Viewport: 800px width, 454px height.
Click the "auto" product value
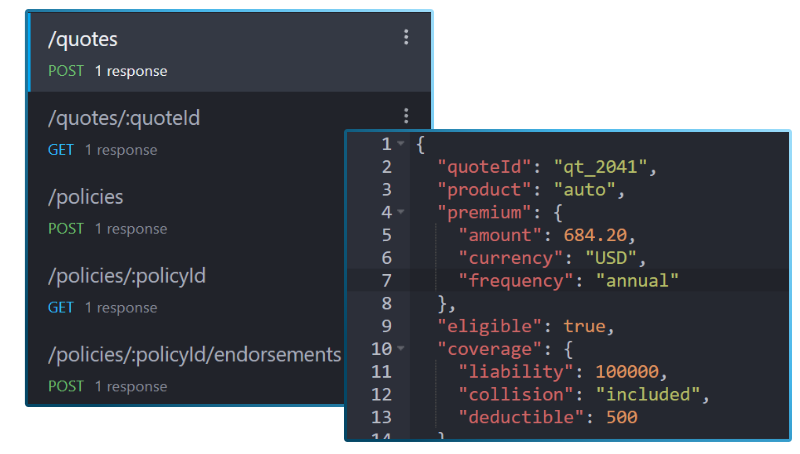pyautogui.click(x=585, y=190)
